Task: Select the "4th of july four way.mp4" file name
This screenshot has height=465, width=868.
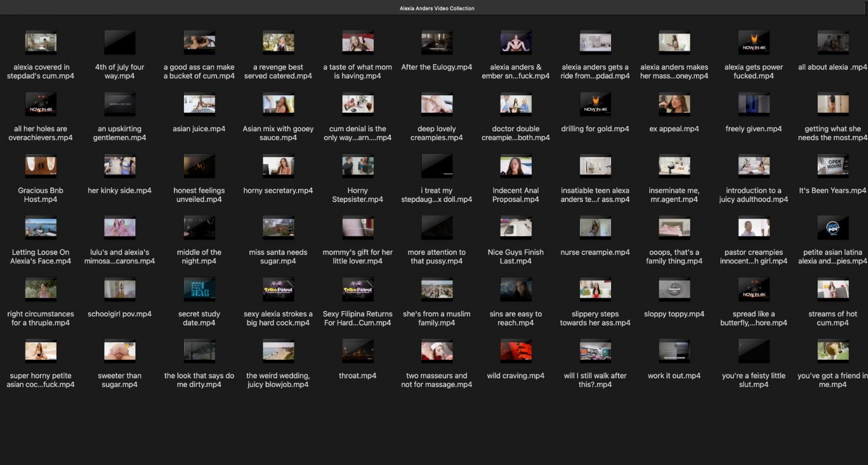Action: pyautogui.click(x=119, y=71)
